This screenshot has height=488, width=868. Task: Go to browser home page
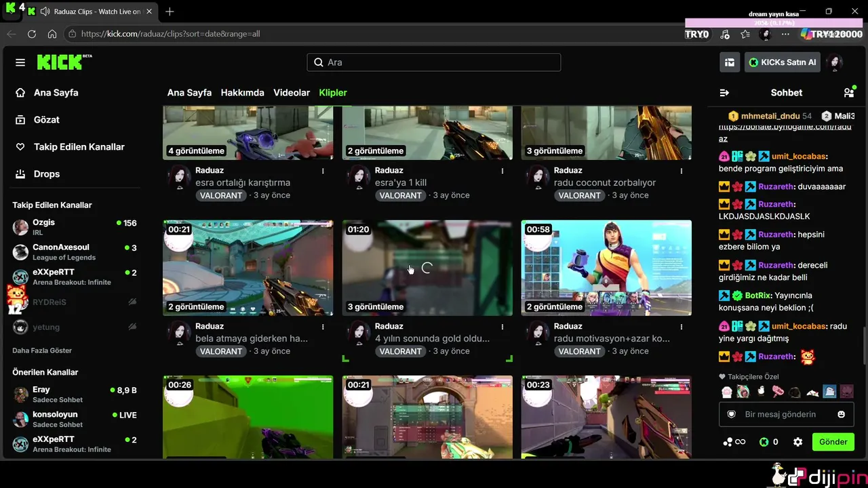[x=52, y=34]
